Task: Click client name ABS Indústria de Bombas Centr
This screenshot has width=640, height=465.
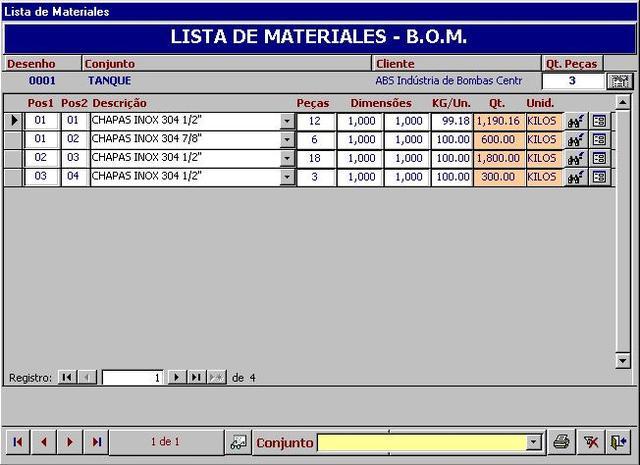Action: pos(449,81)
